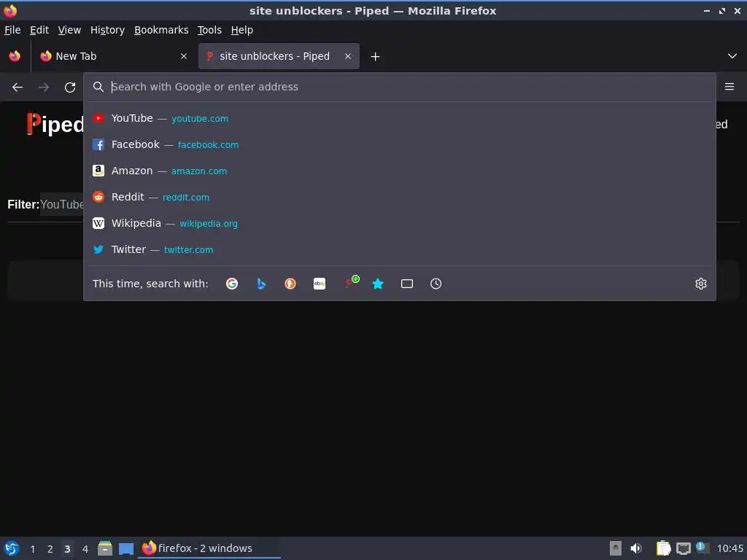
Task: Search this time with Google
Action: coord(232,284)
